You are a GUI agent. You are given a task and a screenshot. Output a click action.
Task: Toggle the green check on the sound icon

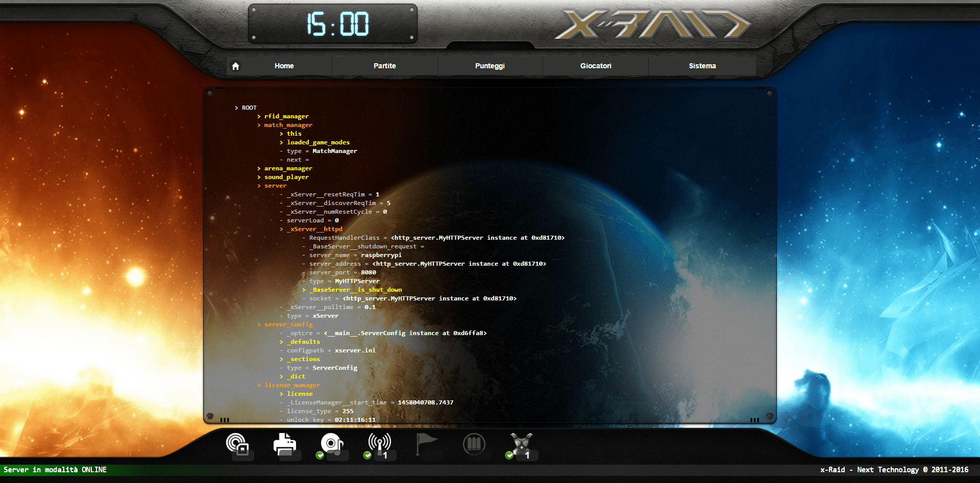tap(320, 456)
